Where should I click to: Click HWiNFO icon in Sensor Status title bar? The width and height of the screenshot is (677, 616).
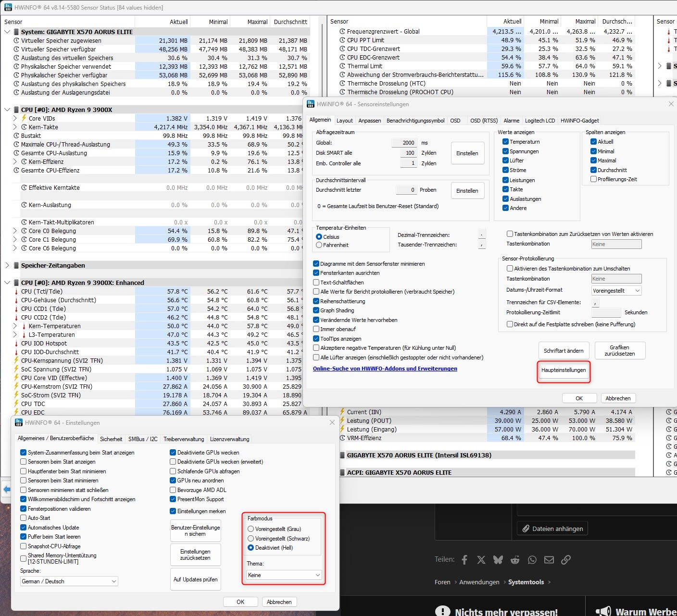(7, 7)
